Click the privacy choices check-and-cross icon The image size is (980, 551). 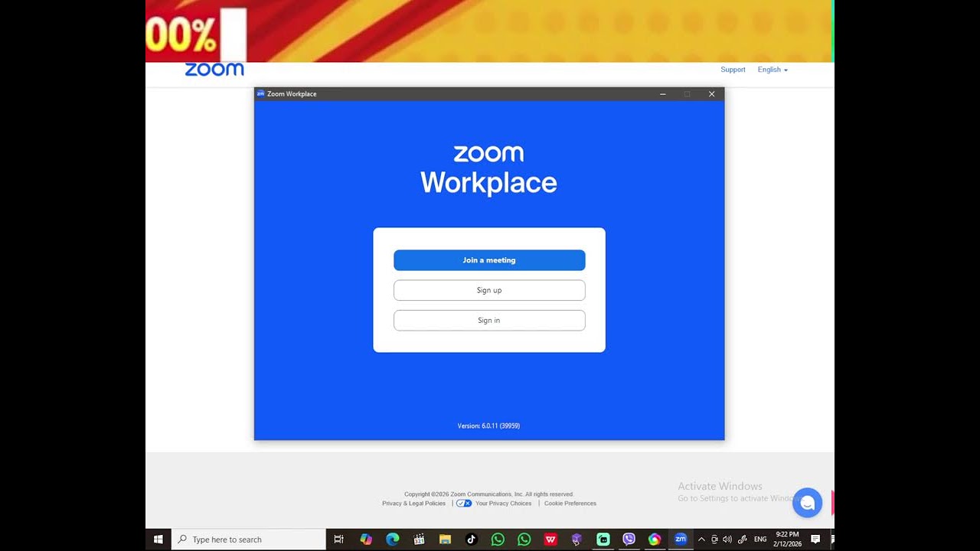464,504
